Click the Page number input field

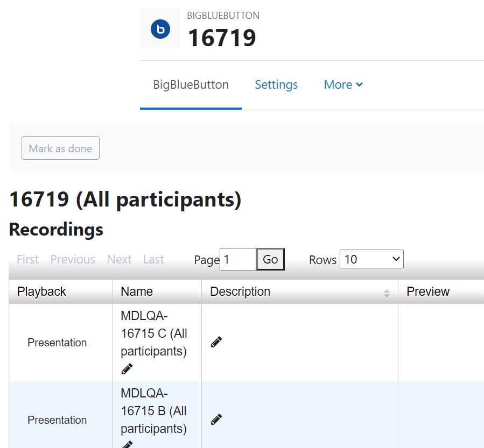(x=238, y=259)
